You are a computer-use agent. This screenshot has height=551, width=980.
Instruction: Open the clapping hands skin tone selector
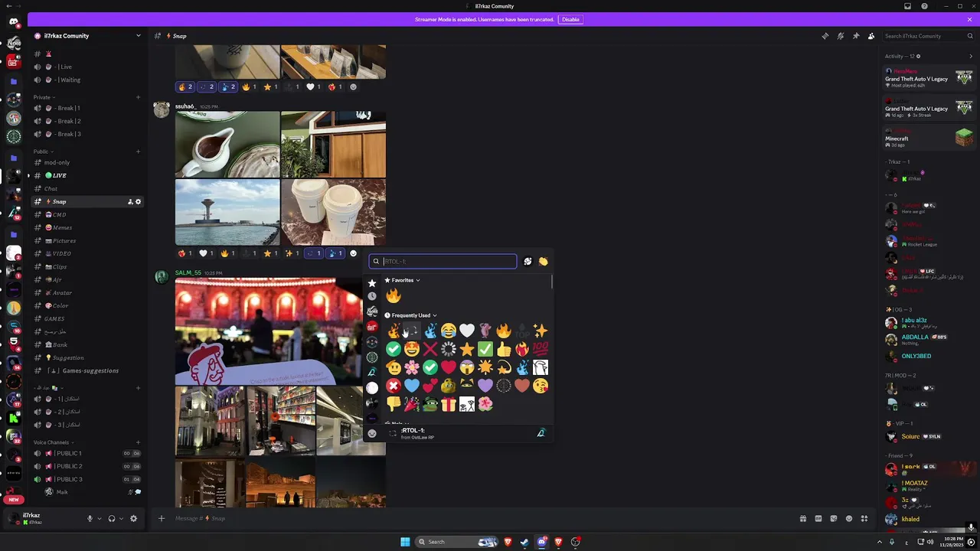coord(543,261)
